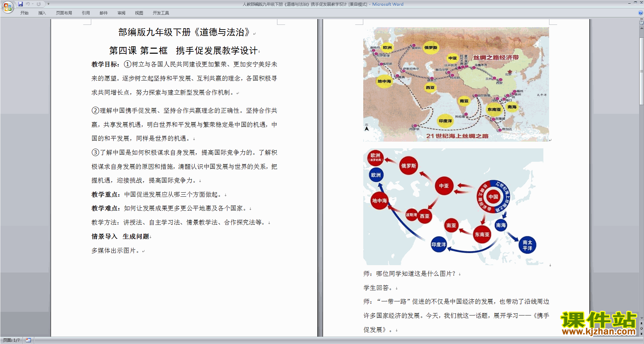Open the 开发工具 ribbon tab
Viewport: 644px width, 344px height.
(x=161, y=13)
